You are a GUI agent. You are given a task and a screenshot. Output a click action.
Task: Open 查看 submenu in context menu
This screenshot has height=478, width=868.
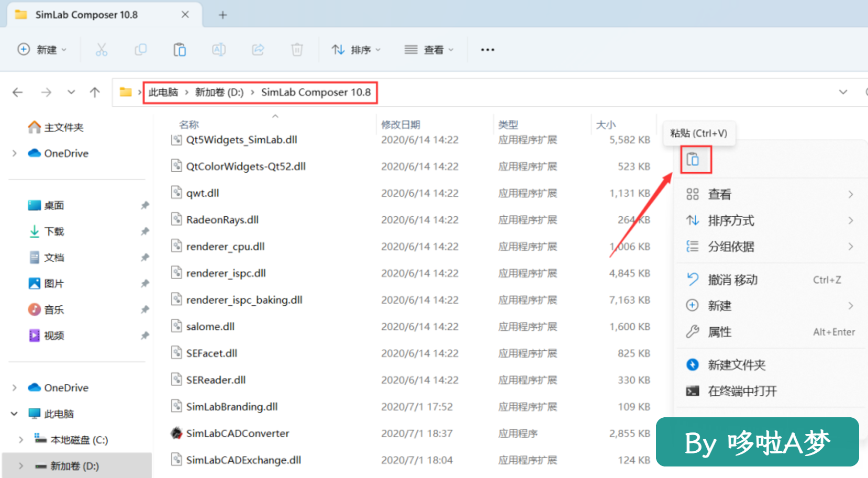[x=770, y=194]
